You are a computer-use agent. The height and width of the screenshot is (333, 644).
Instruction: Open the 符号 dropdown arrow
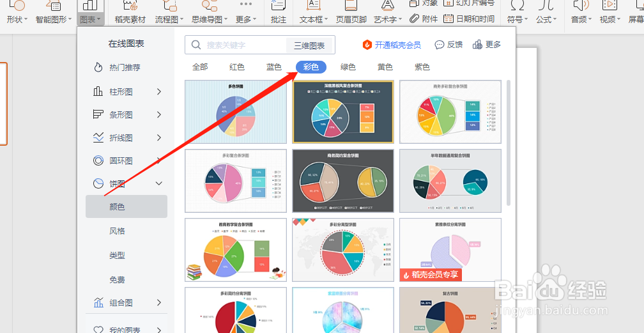[526, 19]
